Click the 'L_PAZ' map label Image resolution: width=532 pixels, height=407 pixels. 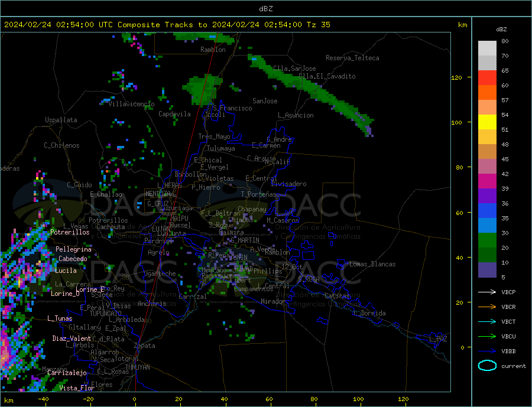(x=438, y=339)
